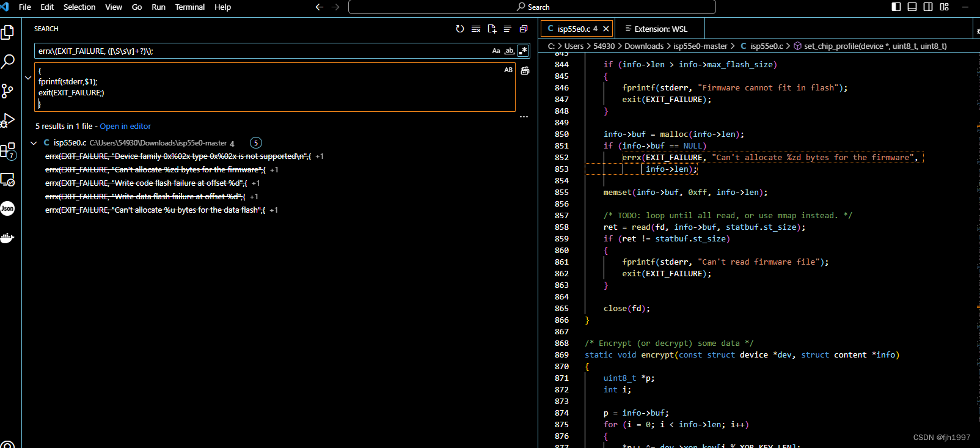Clear all search results
Screen dimensions: 980x448
pos(476,29)
